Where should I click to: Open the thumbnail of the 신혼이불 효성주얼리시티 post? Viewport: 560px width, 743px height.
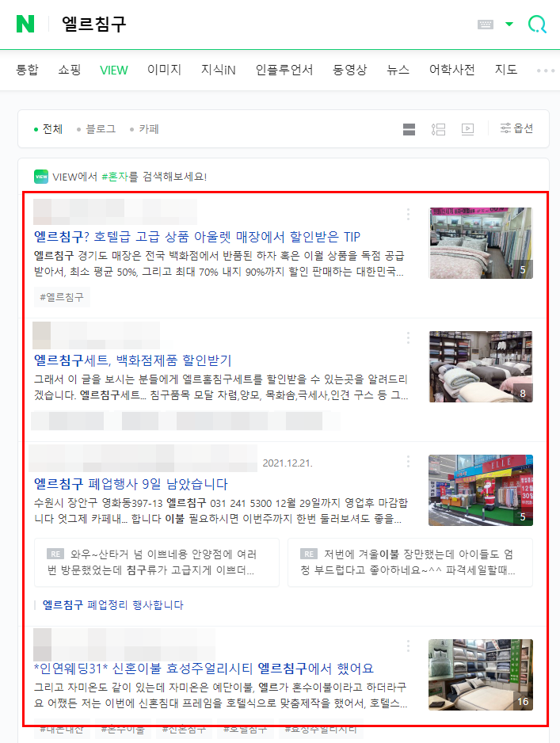[481, 675]
